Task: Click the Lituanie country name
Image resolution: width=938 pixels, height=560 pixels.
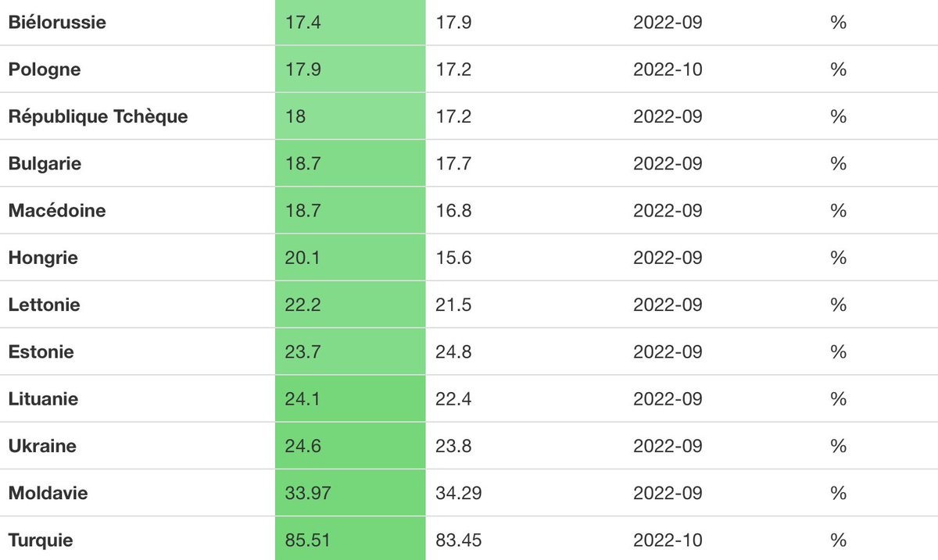Action: point(44,398)
